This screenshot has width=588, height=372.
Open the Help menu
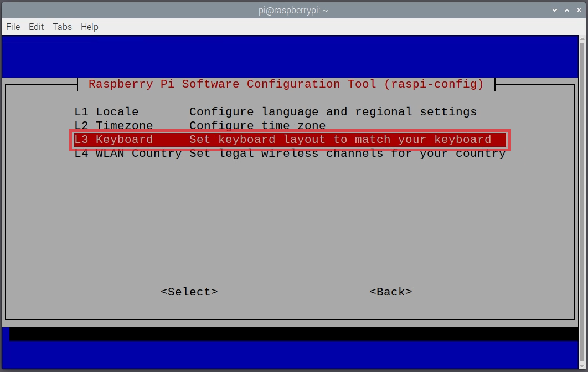point(89,27)
